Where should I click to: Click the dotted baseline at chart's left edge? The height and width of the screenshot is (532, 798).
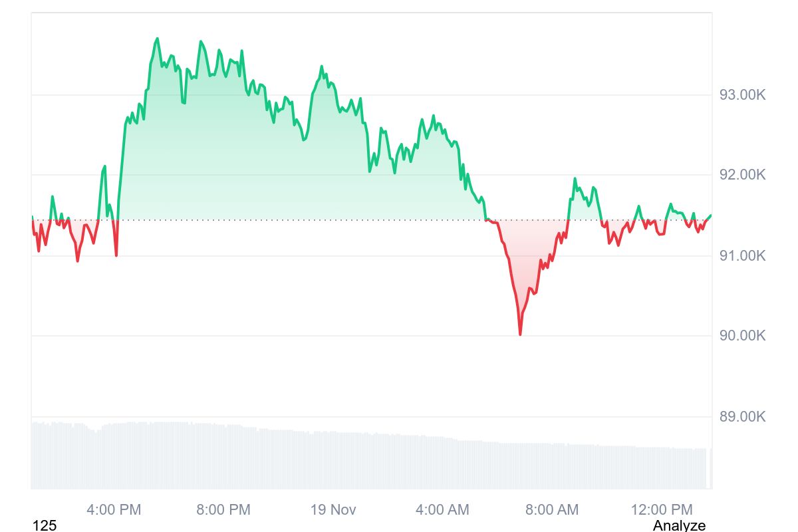click(33, 220)
